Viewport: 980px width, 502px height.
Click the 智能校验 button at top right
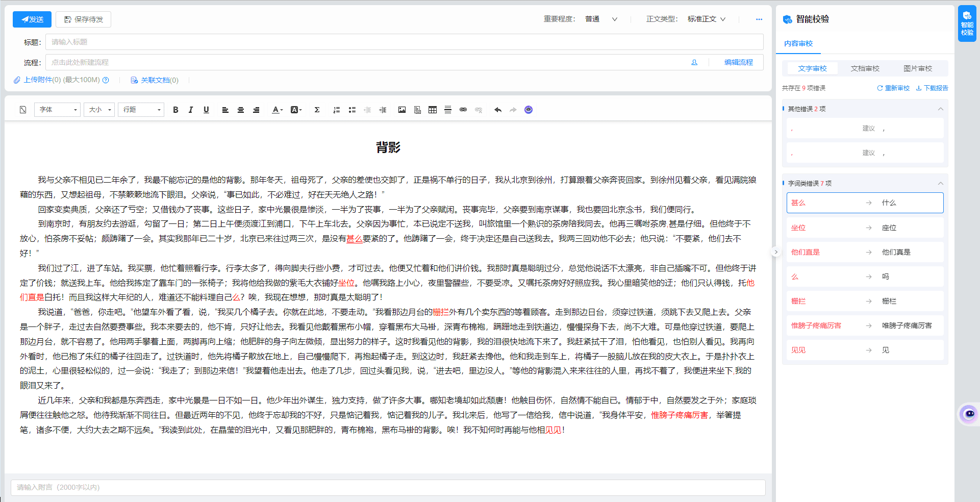click(967, 23)
